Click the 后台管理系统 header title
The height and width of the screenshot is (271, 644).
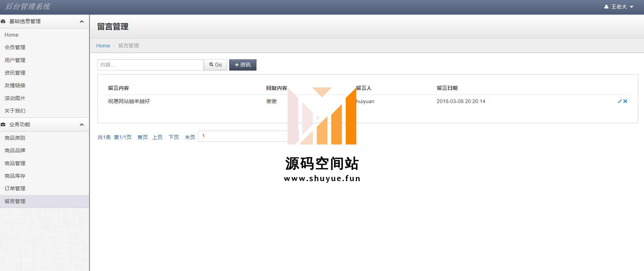click(x=28, y=6)
